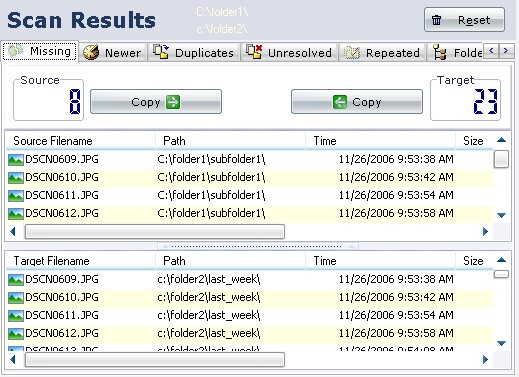Click path C:\folder1\subfolder1\ of DSCN0609.JPG
Viewport: 519px width, 377px height.
pos(211,159)
